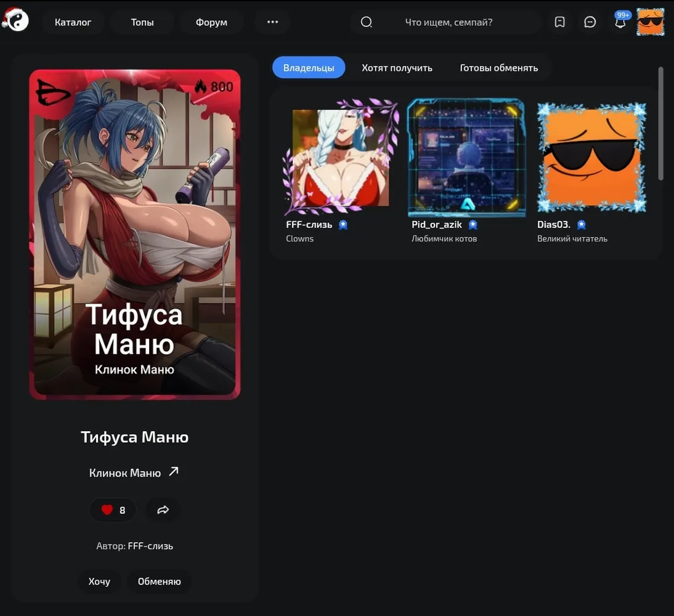Open author FFF-слизь link

click(x=150, y=546)
